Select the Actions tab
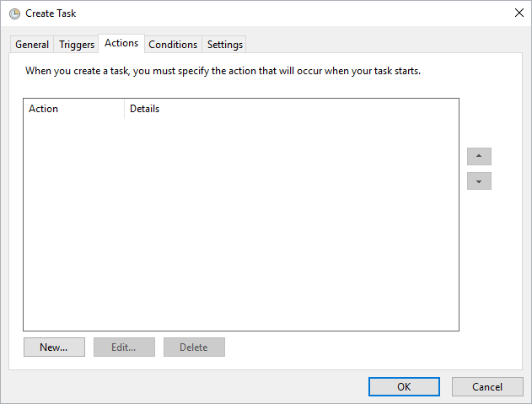532x404 pixels. tap(121, 43)
